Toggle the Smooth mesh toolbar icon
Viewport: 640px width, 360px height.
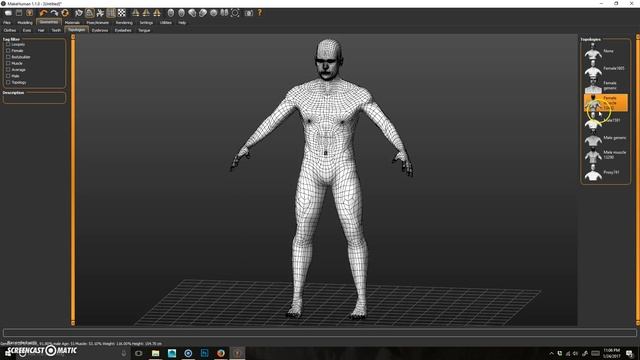pyautogui.click(x=79, y=13)
